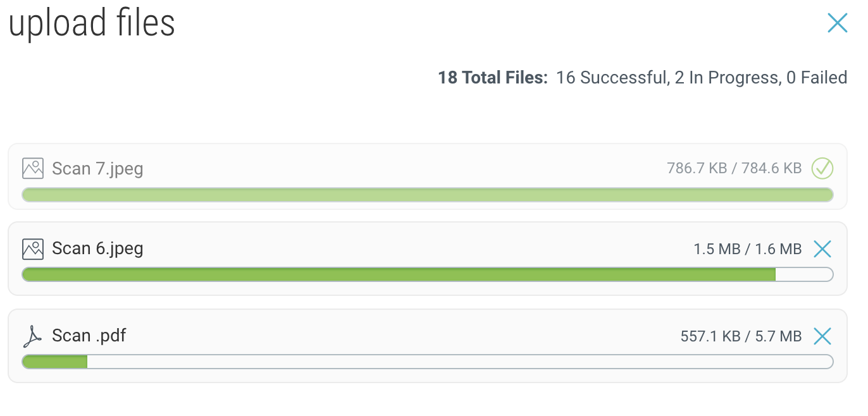Click the upload files heading

(x=92, y=23)
